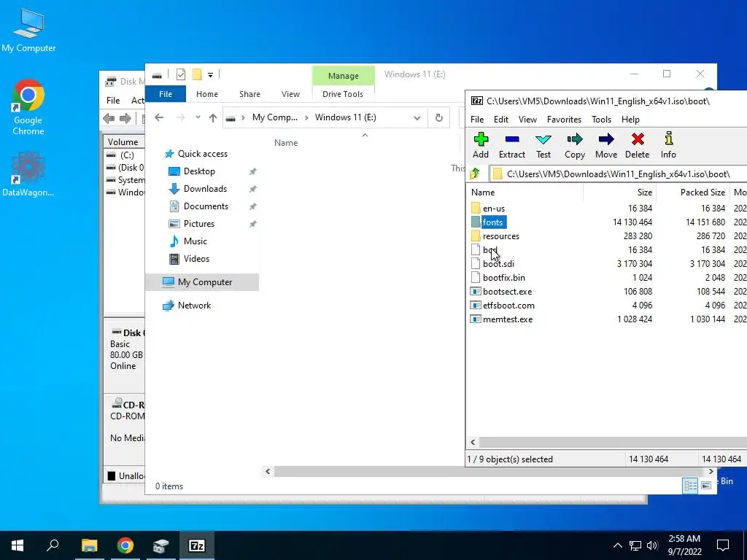
Task: Open the 7-Zip Favorites menu
Action: [564, 120]
